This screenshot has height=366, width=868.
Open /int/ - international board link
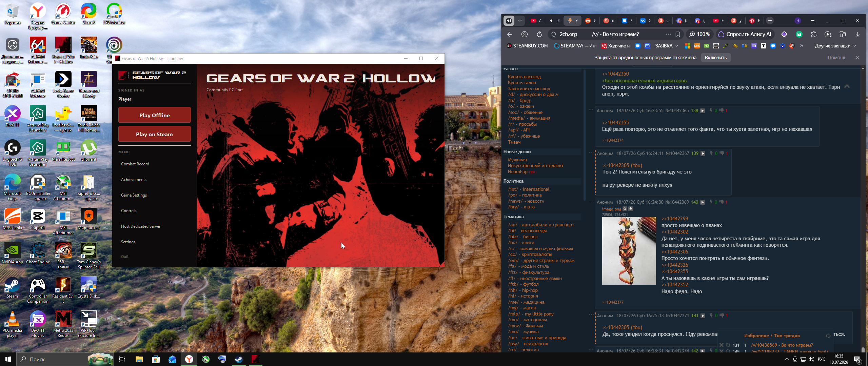[x=529, y=189]
